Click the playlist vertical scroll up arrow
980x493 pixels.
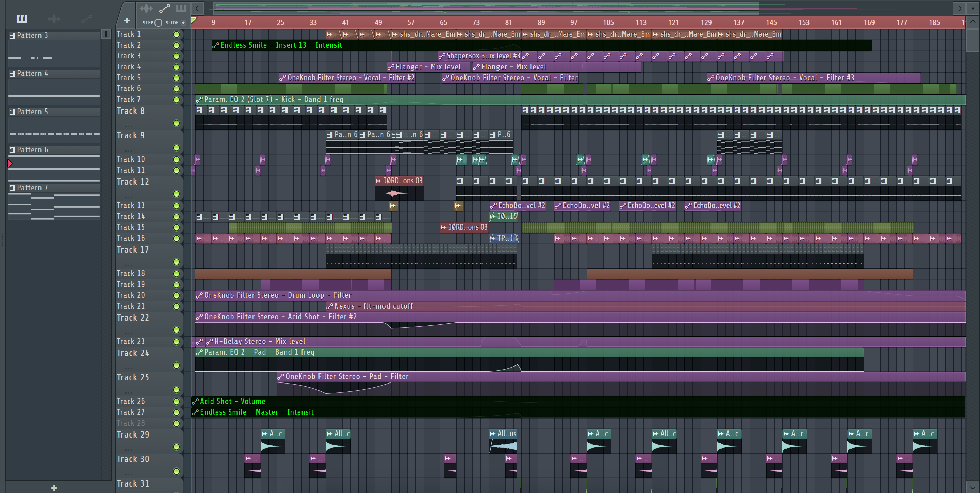(973, 22)
